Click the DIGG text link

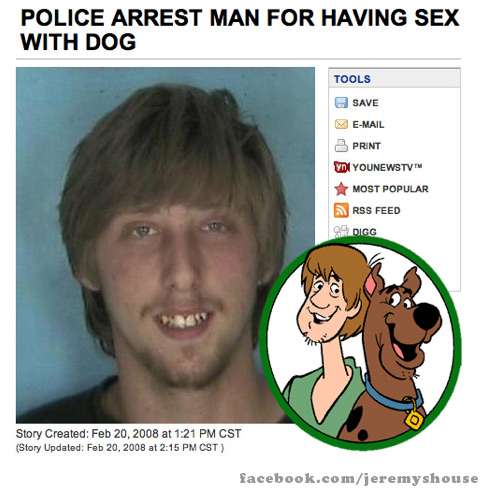[x=364, y=232]
